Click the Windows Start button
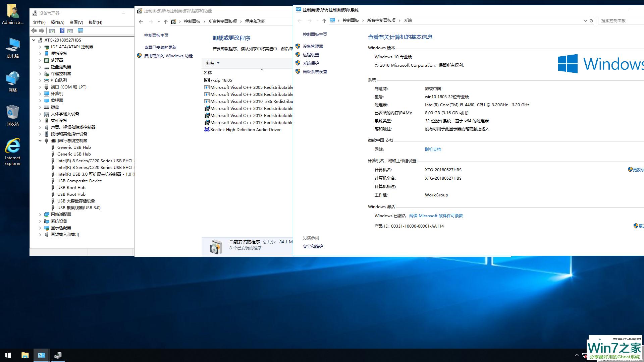Viewport: 644px width, 362px height. [8, 355]
